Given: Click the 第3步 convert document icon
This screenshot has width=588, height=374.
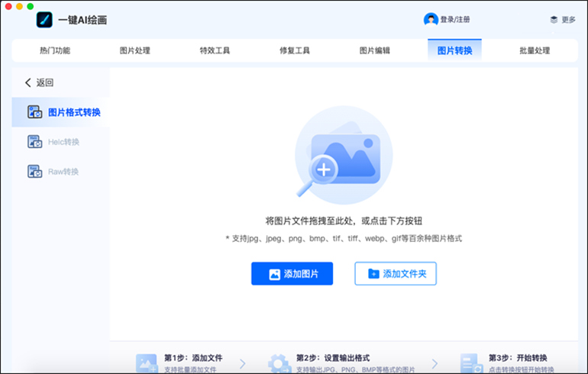Looking at the screenshot, I should pyautogui.click(x=471, y=363).
